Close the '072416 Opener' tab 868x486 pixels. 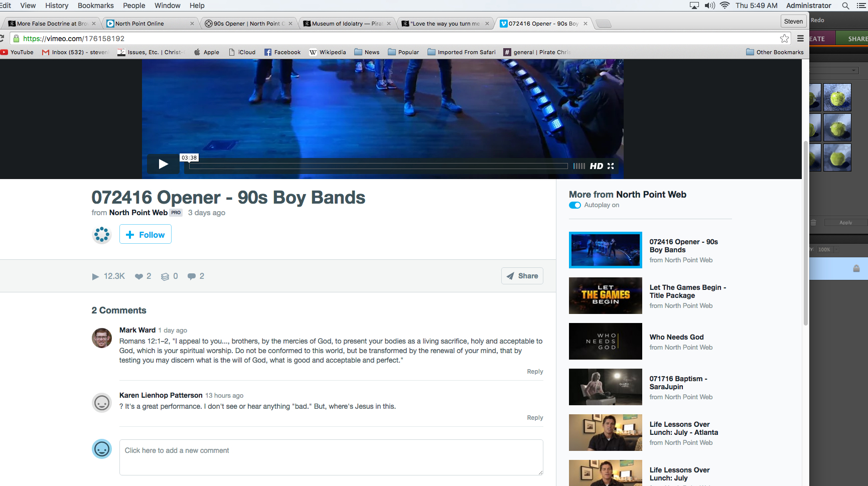586,24
